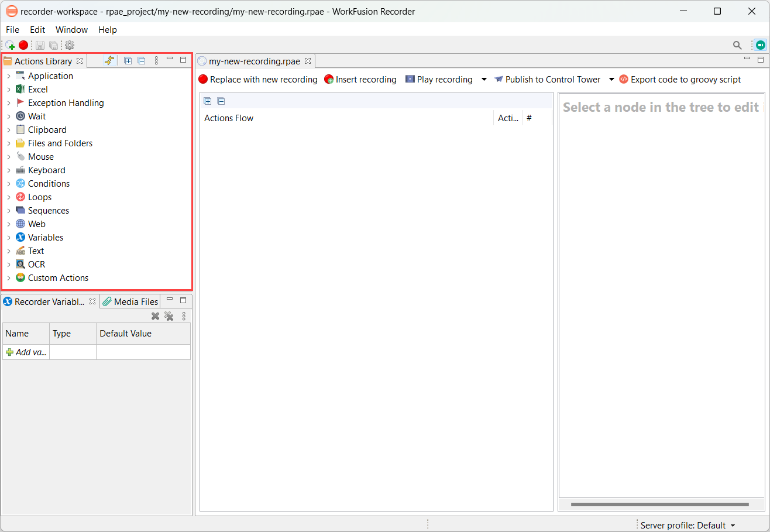This screenshot has width=770, height=532.
Task: Click the Play recording button
Action: (x=439, y=80)
